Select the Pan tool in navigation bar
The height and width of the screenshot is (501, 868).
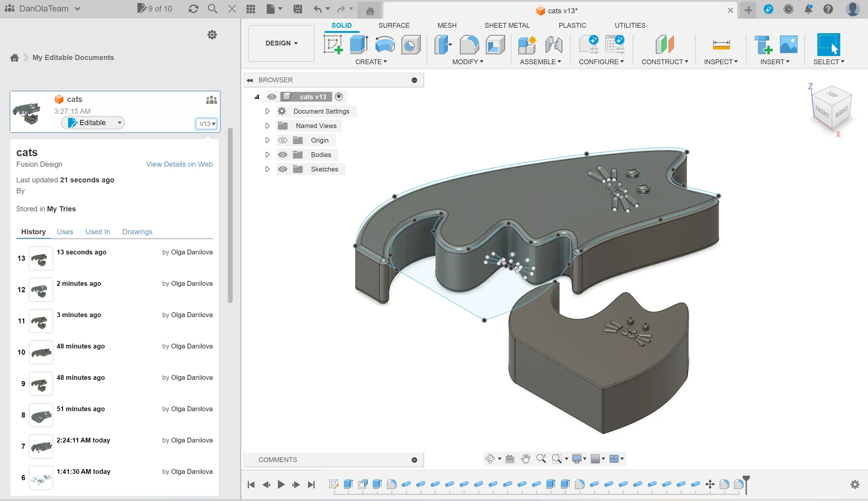coord(525,459)
